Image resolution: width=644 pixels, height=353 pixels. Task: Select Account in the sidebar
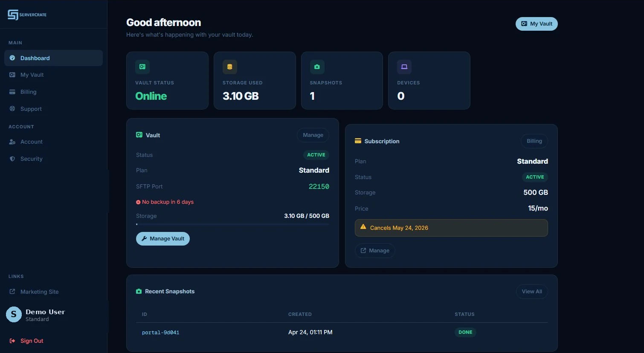pyautogui.click(x=53, y=142)
